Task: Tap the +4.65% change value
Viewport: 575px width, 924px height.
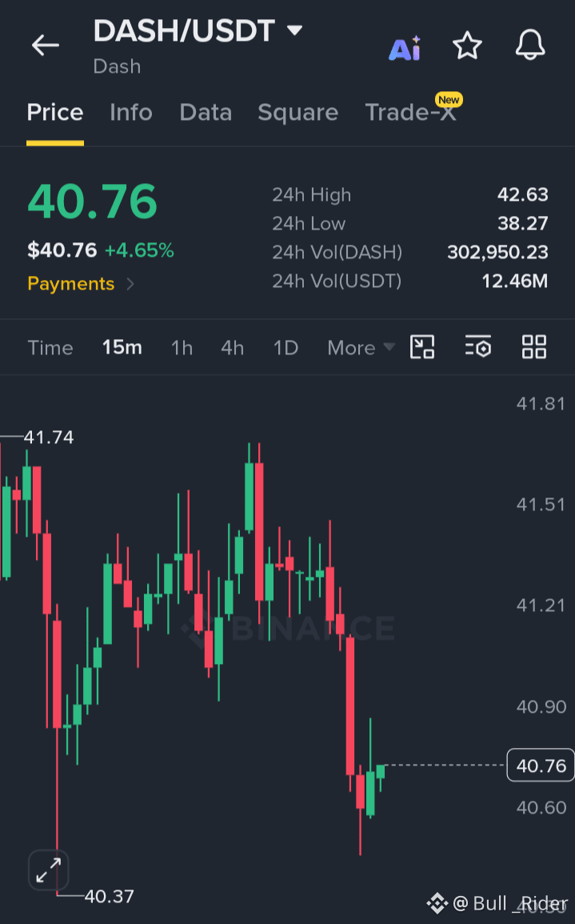Action: pos(140,250)
